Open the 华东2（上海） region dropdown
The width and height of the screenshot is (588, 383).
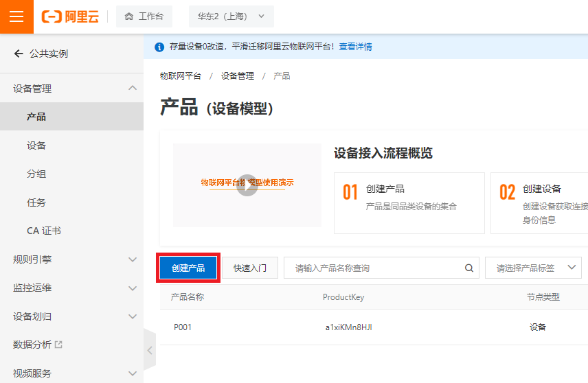click(x=231, y=16)
